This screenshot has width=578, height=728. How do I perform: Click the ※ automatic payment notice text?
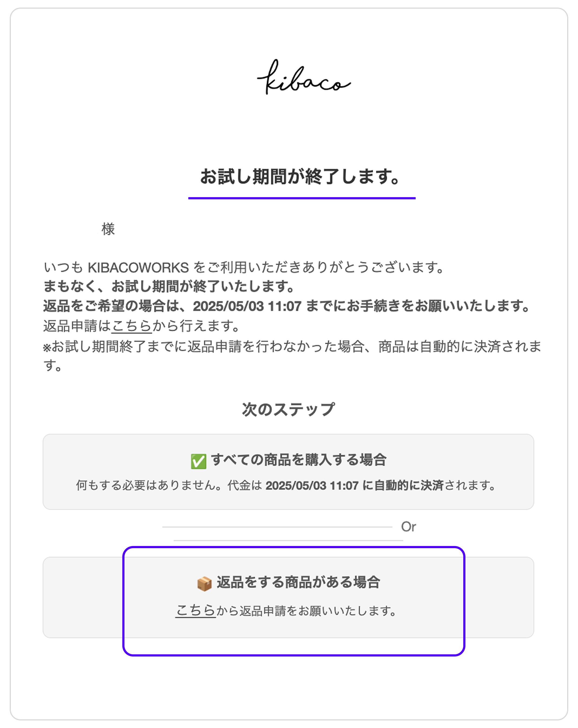[x=292, y=356]
